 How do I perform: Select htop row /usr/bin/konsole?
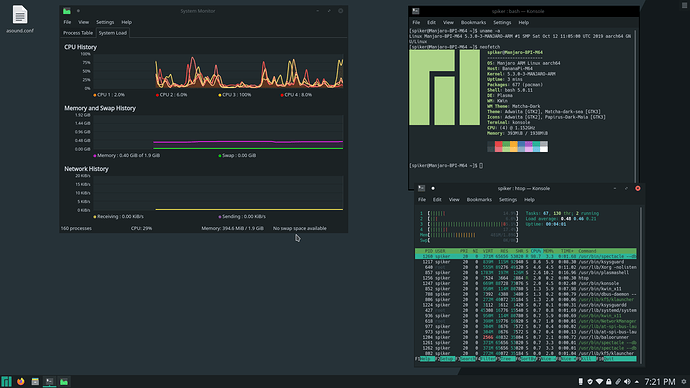pyautogui.click(x=526, y=283)
